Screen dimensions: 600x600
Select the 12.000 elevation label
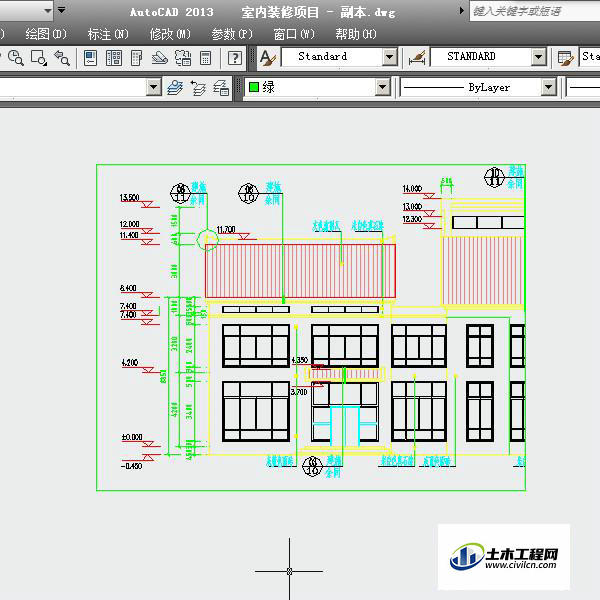[x=129, y=224]
